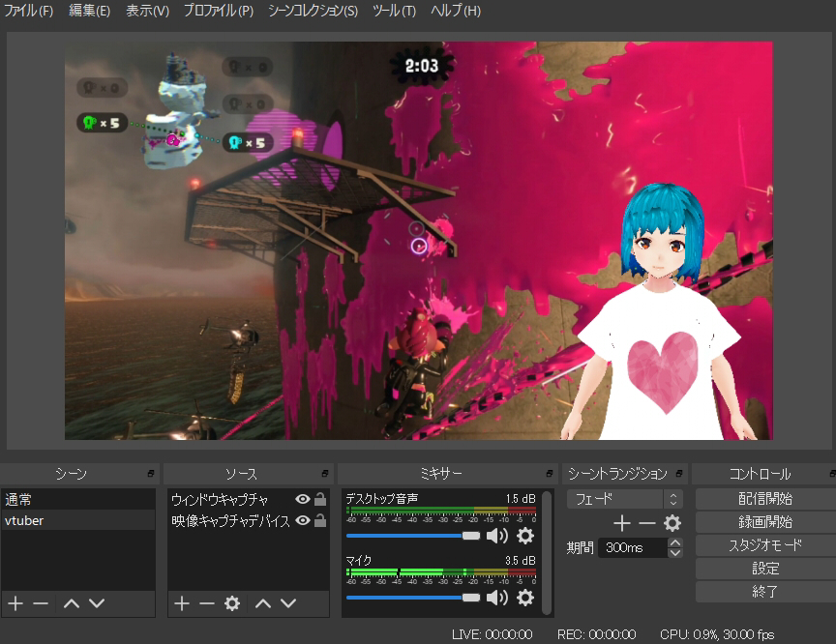Move scene down in the scenes list

[97, 603]
